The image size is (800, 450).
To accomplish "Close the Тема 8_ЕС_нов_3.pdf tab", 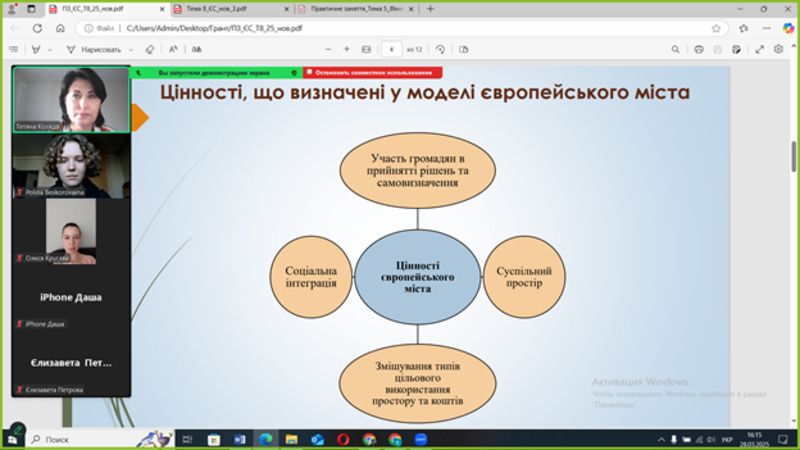I will (286, 9).
